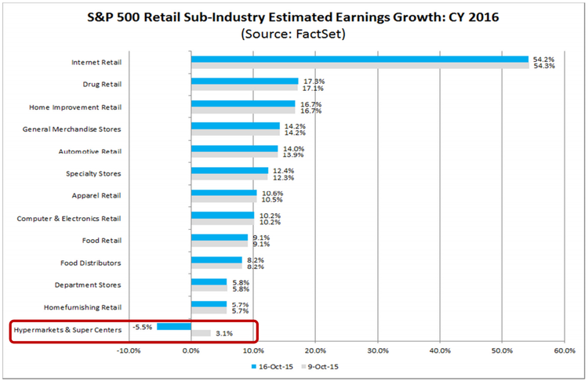Select the Department Stores label
Screen dimensions: 588x381
coord(88,285)
